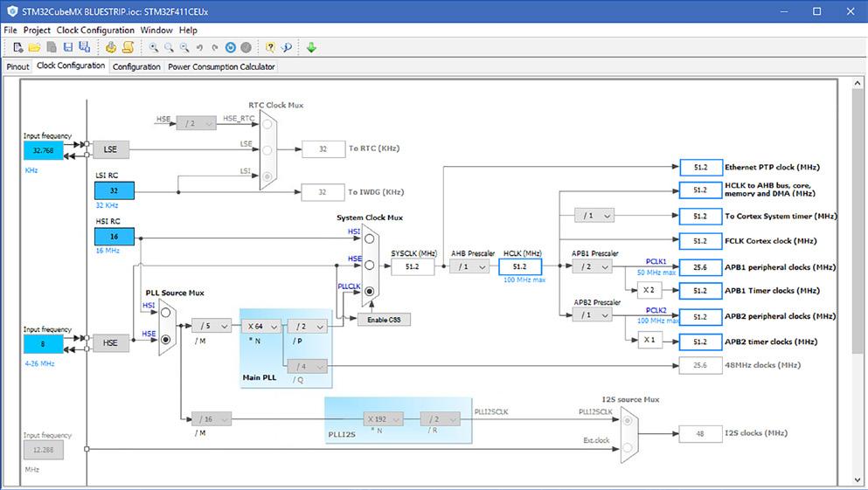Click the info About toolbar icon
Screen dimensions: 868x490
click(287, 47)
